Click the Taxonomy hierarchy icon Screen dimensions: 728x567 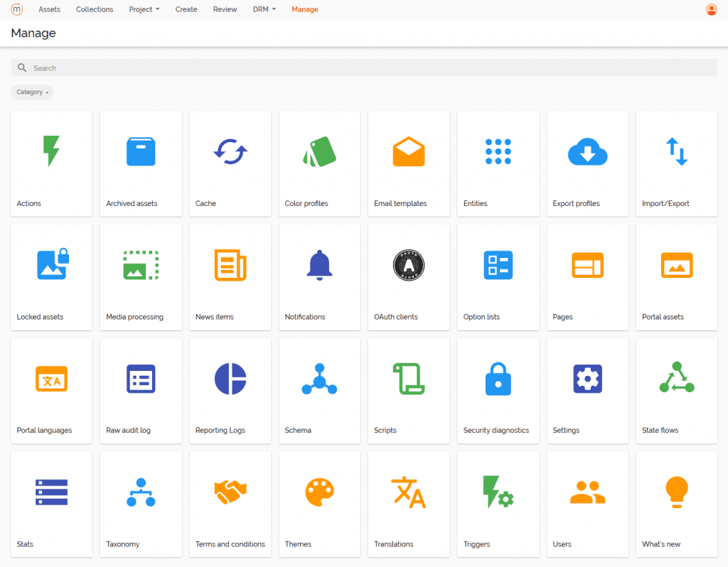pos(141,492)
